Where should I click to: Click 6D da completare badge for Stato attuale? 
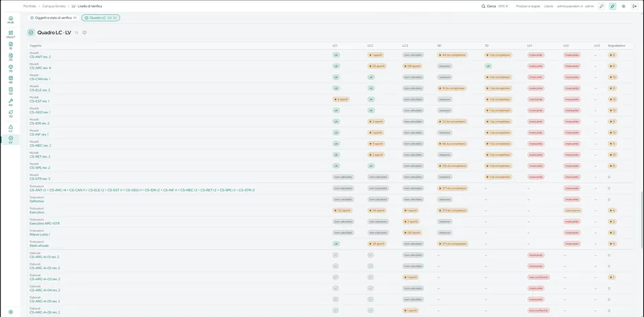(x=452, y=243)
